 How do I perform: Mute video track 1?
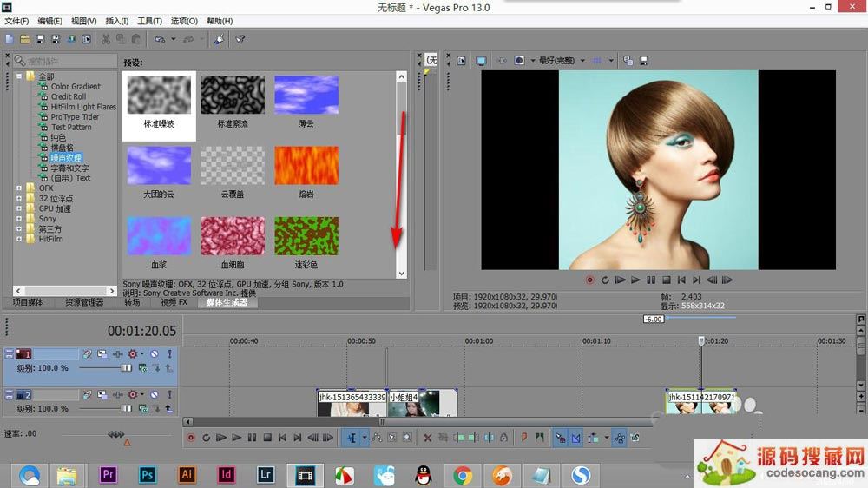(x=154, y=354)
